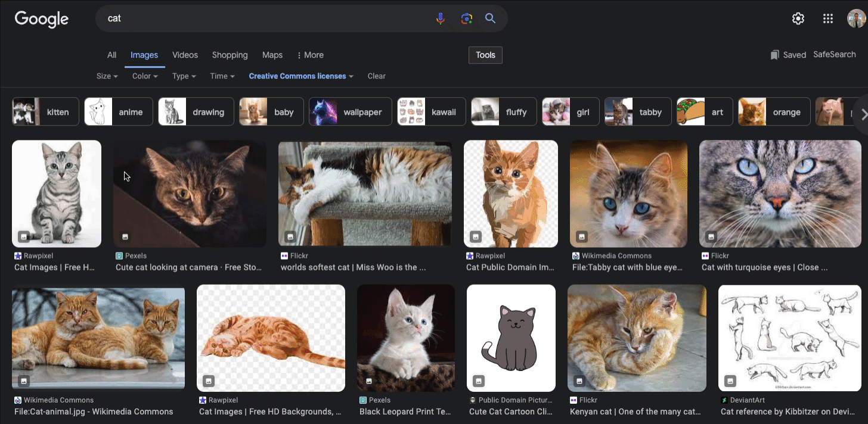Click the Pexels favicon under dark cat
Viewport: 868px width, 424px height.
coord(119,255)
